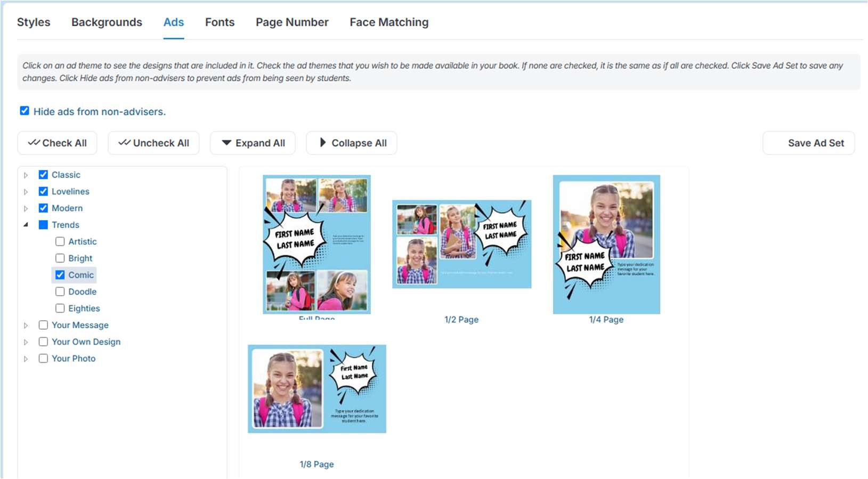Uncheck the Comic theme checkbox
Screen dimensions: 868x479
click(60, 275)
